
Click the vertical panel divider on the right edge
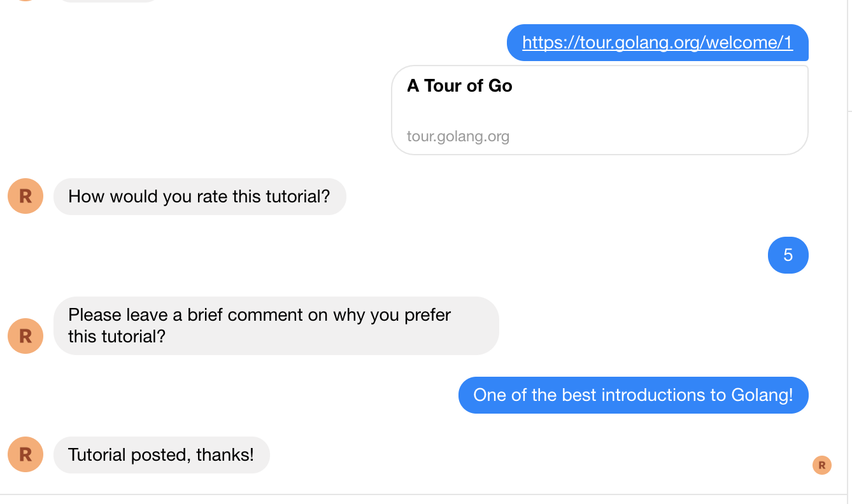pos(848,255)
